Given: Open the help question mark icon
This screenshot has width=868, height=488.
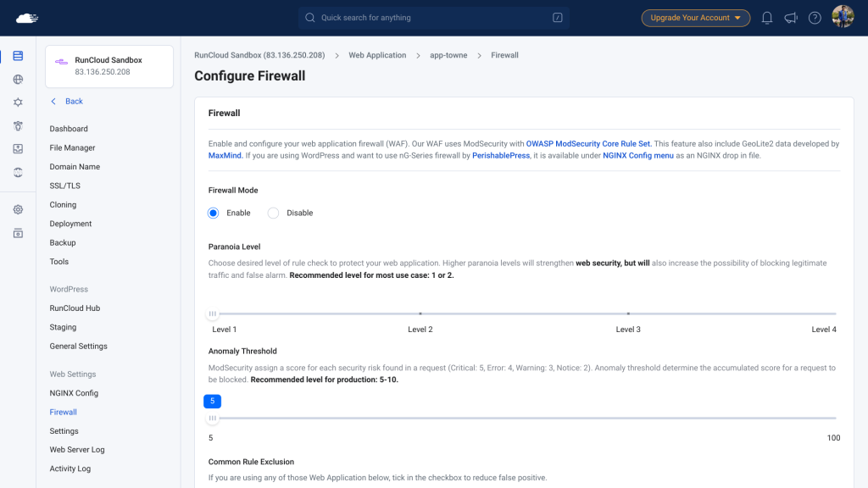Looking at the screenshot, I should point(815,18).
